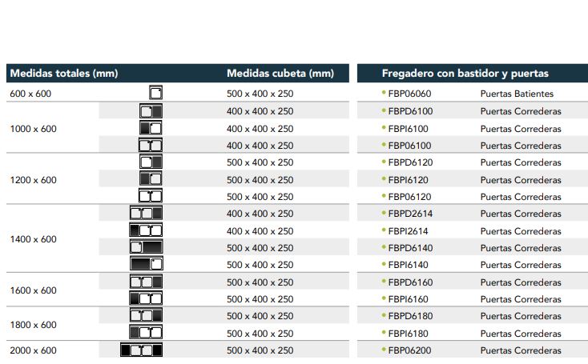Select product code FBPI2614
The height and width of the screenshot is (364, 588).
[408, 231]
